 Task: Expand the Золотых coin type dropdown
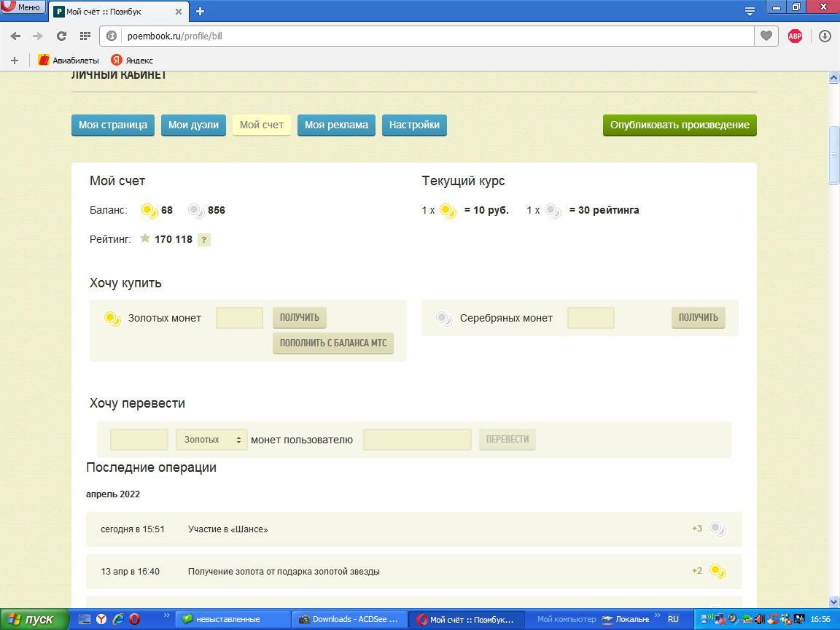[211, 440]
